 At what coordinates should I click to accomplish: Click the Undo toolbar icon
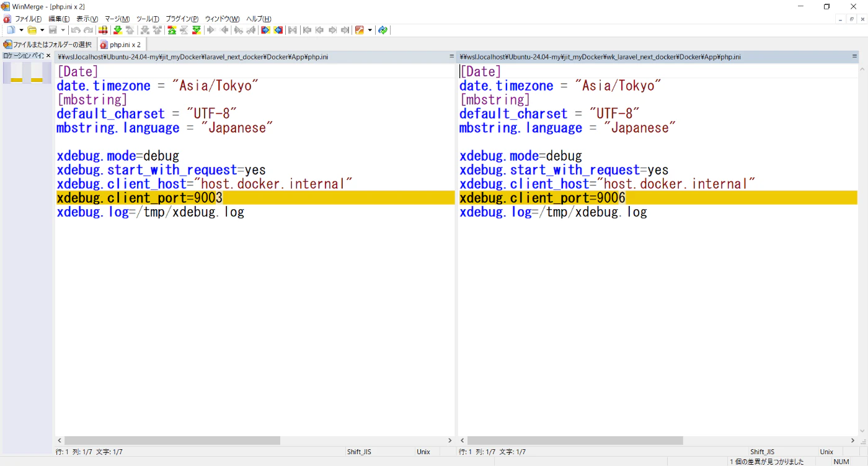point(76,30)
